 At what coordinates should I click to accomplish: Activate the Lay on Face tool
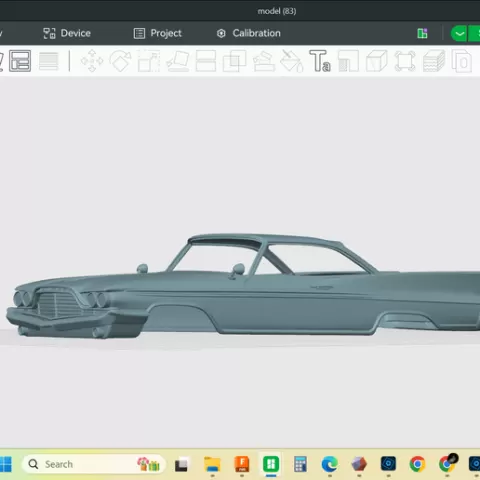178,61
